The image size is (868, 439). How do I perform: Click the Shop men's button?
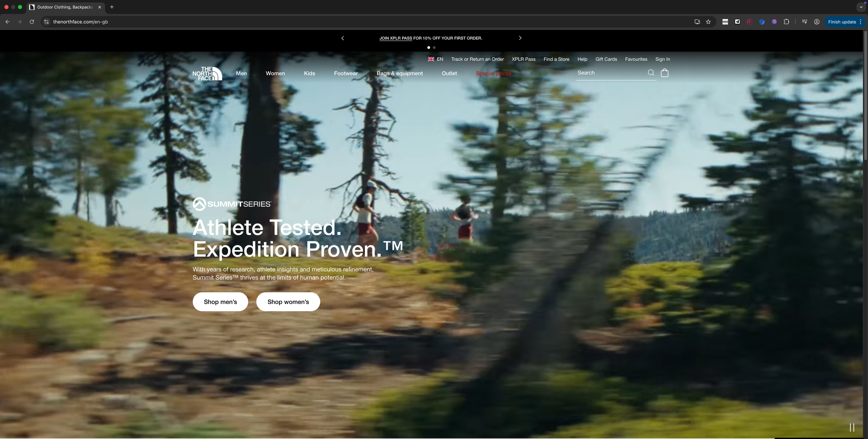pos(220,302)
